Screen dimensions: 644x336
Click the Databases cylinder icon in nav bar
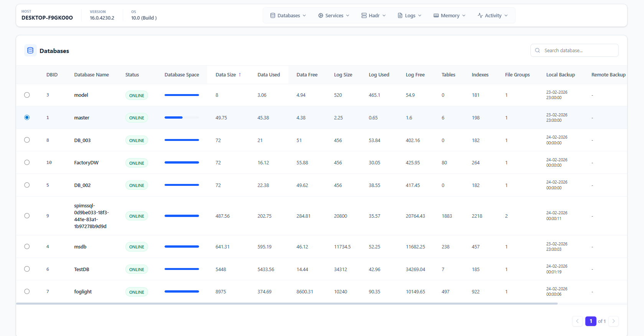click(273, 16)
